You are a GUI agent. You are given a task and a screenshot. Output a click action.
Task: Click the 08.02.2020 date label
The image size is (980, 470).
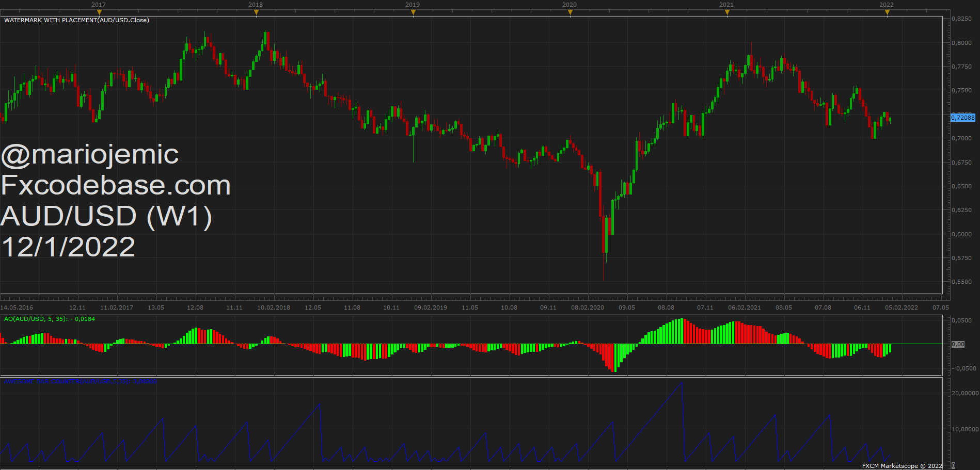[x=588, y=307]
